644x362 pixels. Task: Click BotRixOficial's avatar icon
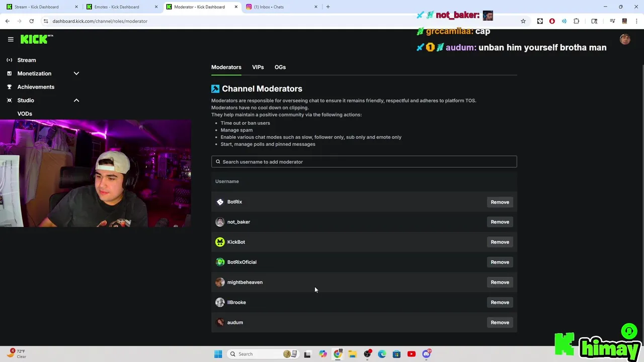coord(220,262)
